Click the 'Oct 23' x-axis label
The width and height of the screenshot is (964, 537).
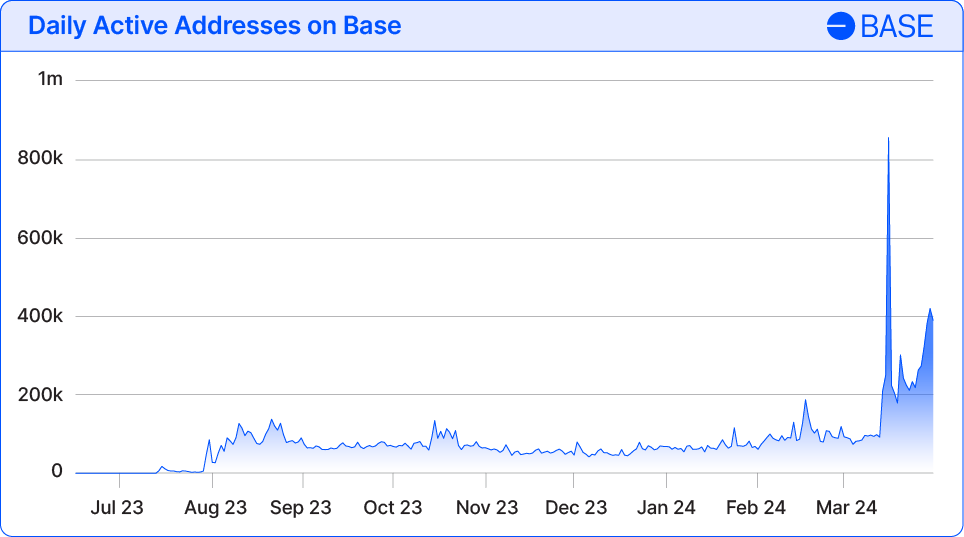(393, 507)
